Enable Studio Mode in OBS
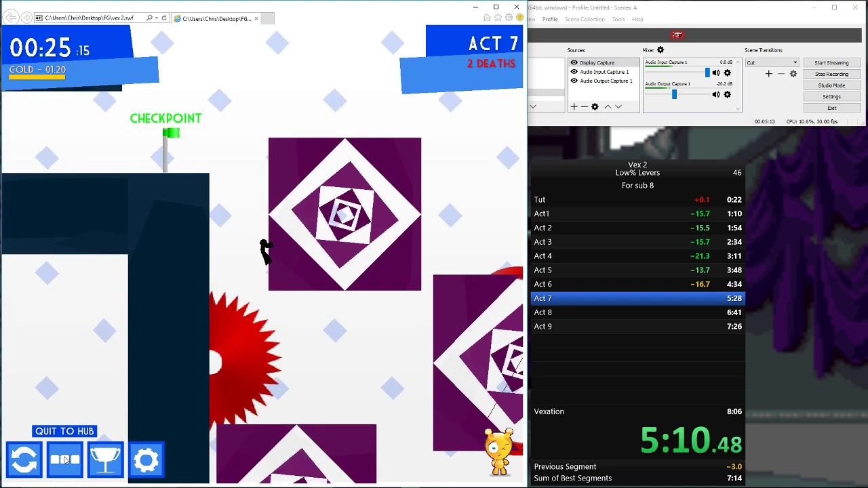Screen dimensions: 868x488 pyautogui.click(x=831, y=85)
